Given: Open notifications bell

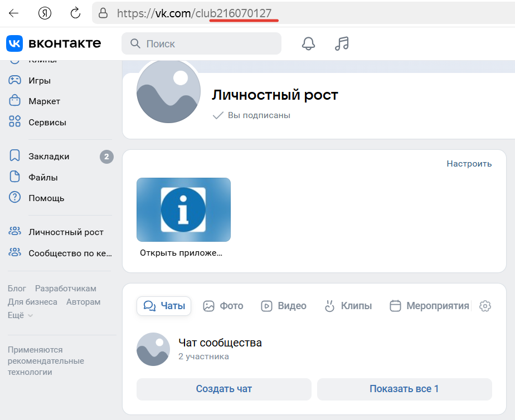Looking at the screenshot, I should 308,43.
